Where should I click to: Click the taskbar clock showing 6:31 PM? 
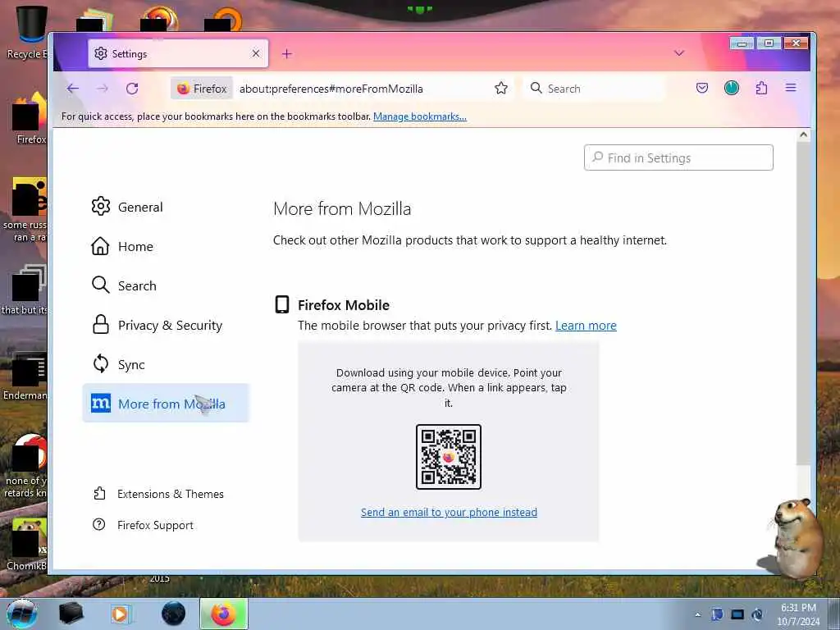pyautogui.click(x=798, y=614)
